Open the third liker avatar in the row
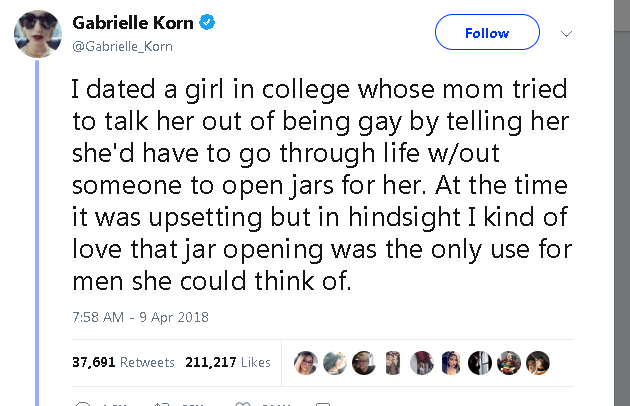Screen dimensions: 630x406 click(x=364, y=362)
